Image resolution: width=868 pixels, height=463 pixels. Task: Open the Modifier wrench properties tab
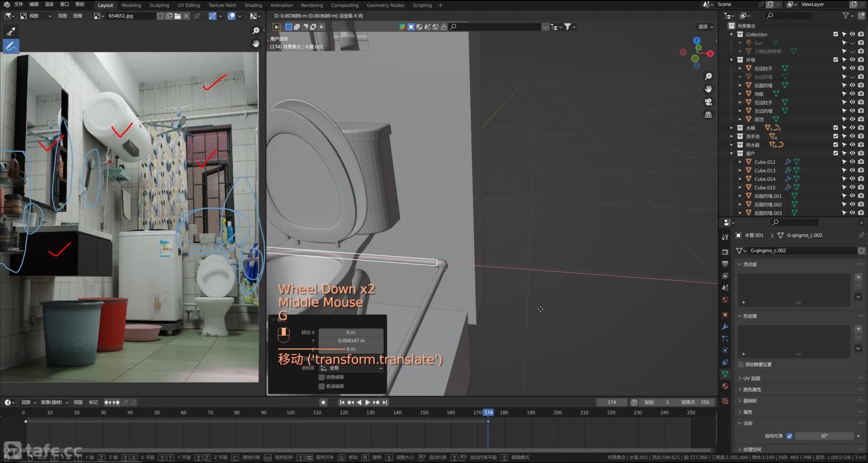click(x=725, y=327)
